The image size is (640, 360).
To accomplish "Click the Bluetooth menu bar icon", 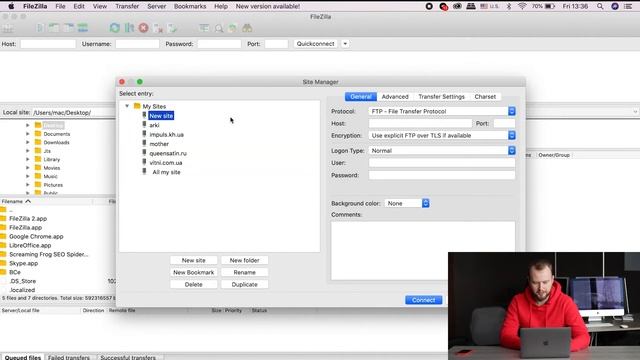I will (509, 6).
